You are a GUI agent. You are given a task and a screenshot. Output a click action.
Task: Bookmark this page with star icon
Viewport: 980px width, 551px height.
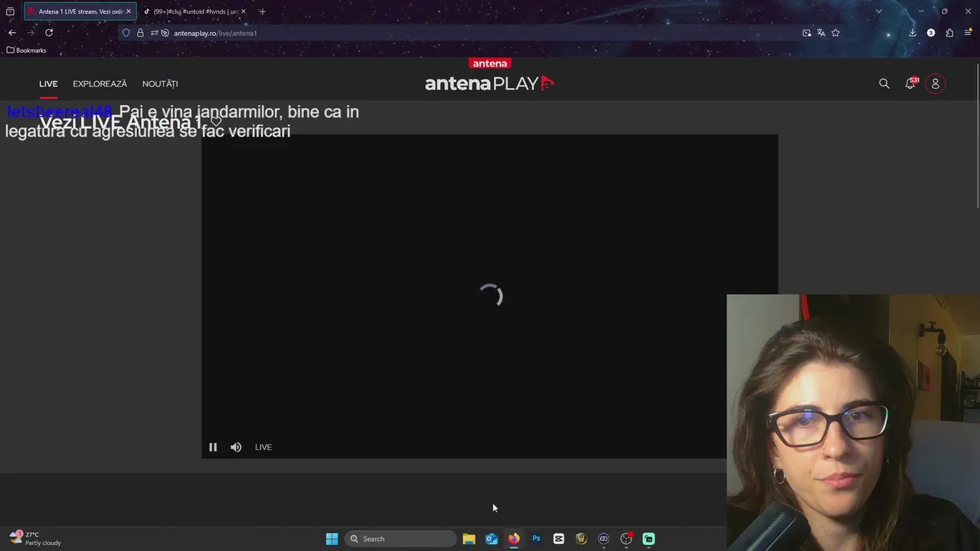pyautogui.click(x=835, y=33)
